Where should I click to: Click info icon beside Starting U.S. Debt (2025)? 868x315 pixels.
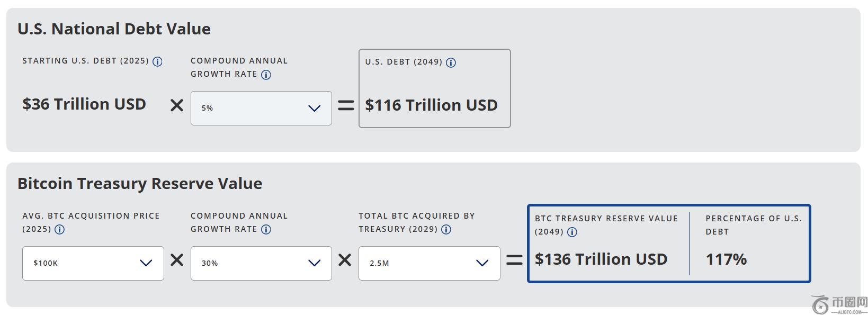[x=157, y=61]
